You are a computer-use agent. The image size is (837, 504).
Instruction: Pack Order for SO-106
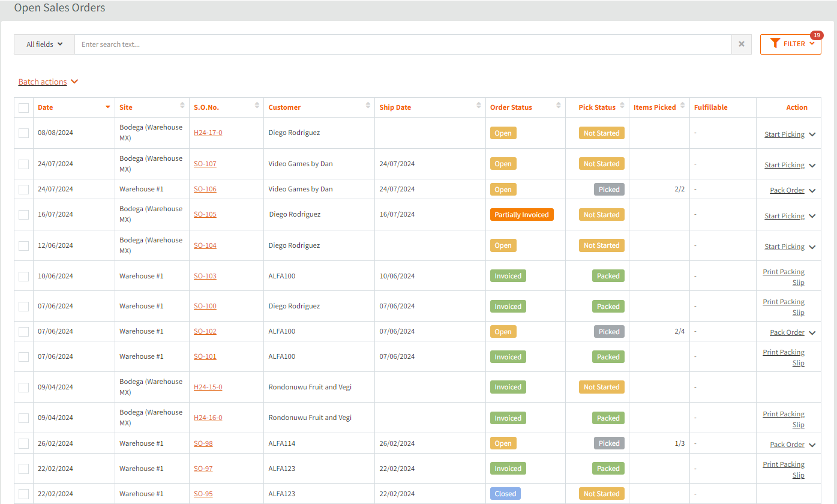787,190
